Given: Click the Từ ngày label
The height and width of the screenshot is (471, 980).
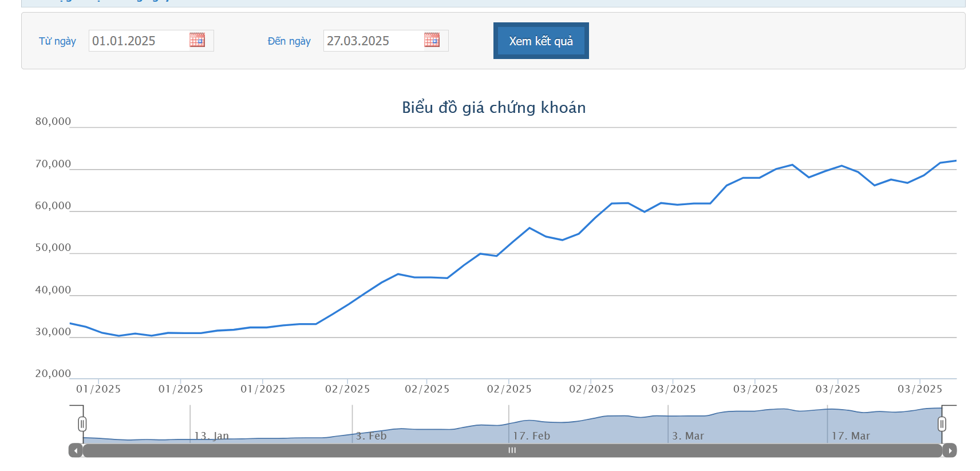Looking at the screenshot, I should (x=57, y=41).
